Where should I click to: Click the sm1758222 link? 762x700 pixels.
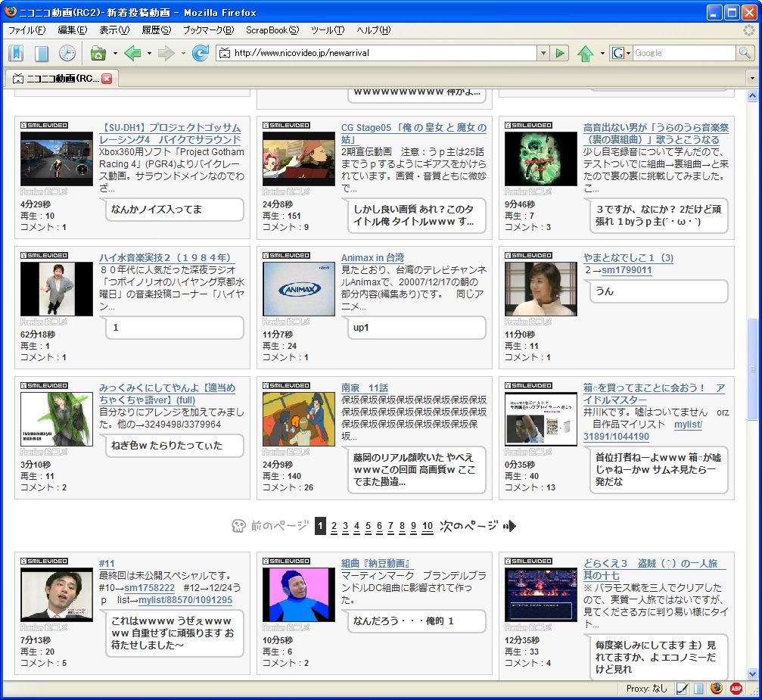149,588
